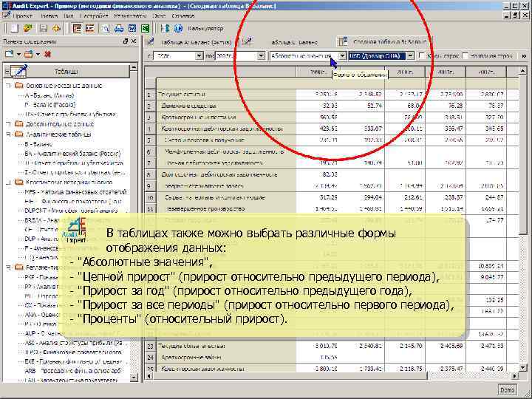Image resolution: width=532 pixels, height=399 pixels.
Task: Open dropdown arrow next to new-window panel icon
Action: [18, 54]
